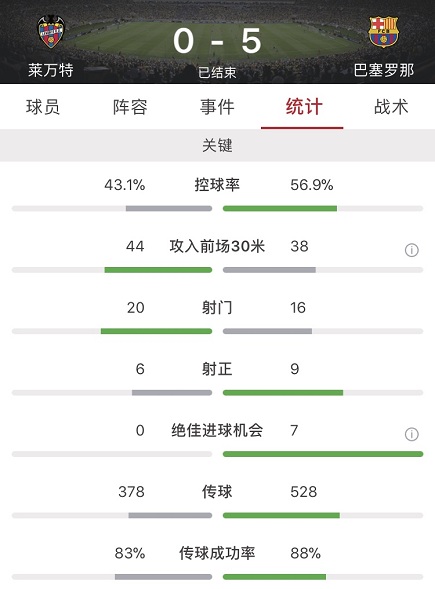Open info icon beside 攻入前场30米
The width and height of the screenshot is (435, 589).
[412, 250]
